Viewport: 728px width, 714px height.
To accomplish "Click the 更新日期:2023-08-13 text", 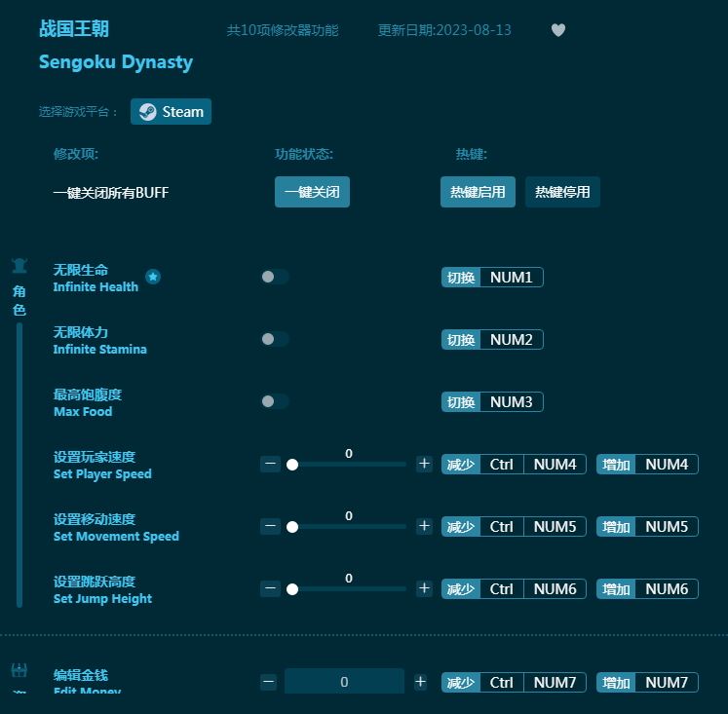I will pos(444,30).
